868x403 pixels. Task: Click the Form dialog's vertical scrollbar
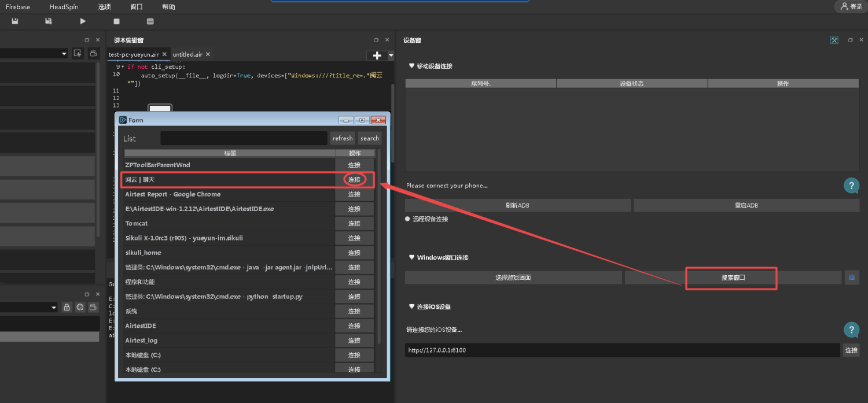coord(379,247)
